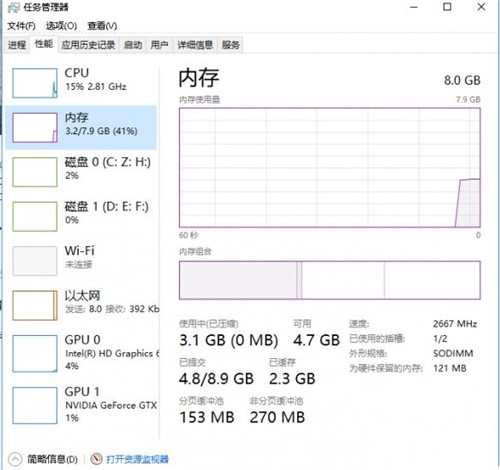500x470 pixels.
Task: Click the 打开资源监视器 link
Action: pos(137,459)
